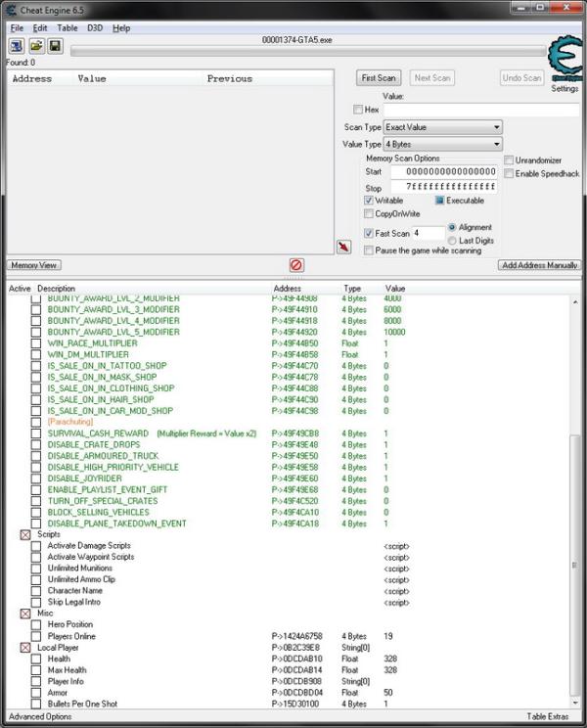Open Table Extras
This screenshot has width=587, height=728.
548,716
